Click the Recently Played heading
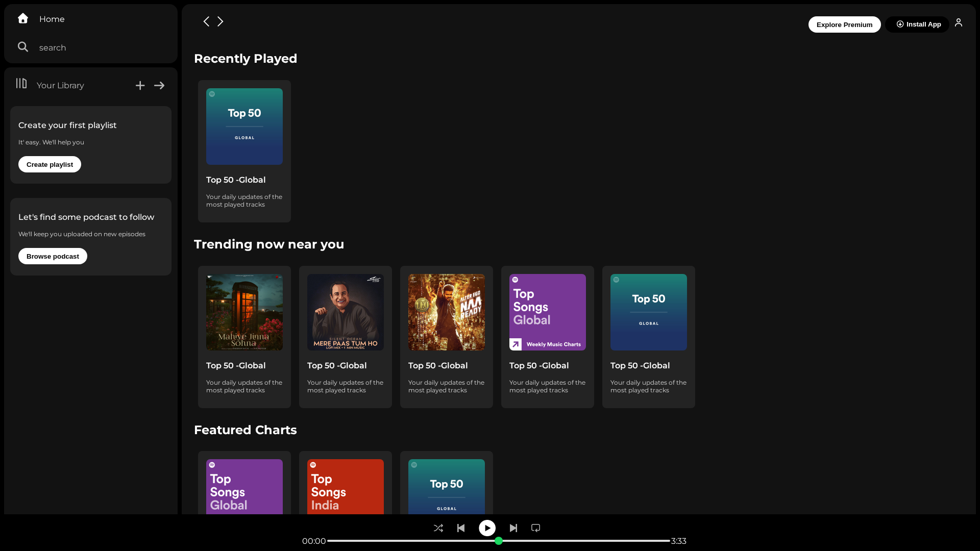Image resolution: width=980 pixels, height=551 pixels. tap(246, 59)
